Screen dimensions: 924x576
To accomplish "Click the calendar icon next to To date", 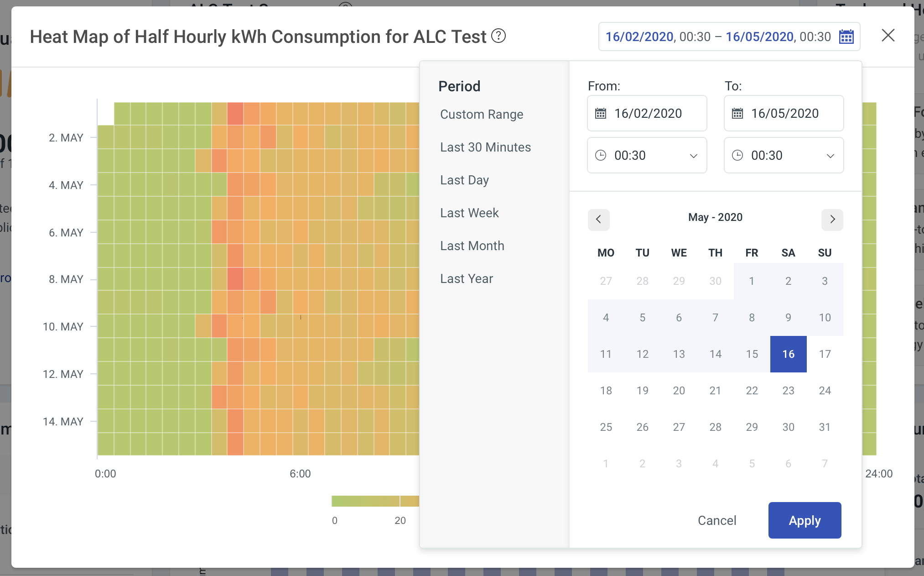I will click(x=738, y=114).
